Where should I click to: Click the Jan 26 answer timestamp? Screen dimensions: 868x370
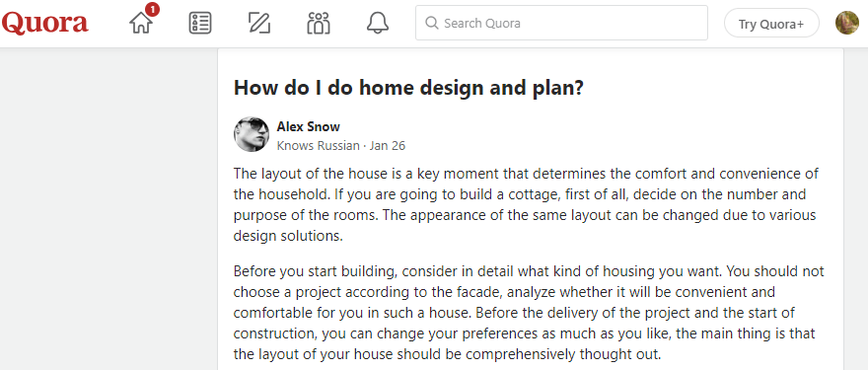point(388,146)
